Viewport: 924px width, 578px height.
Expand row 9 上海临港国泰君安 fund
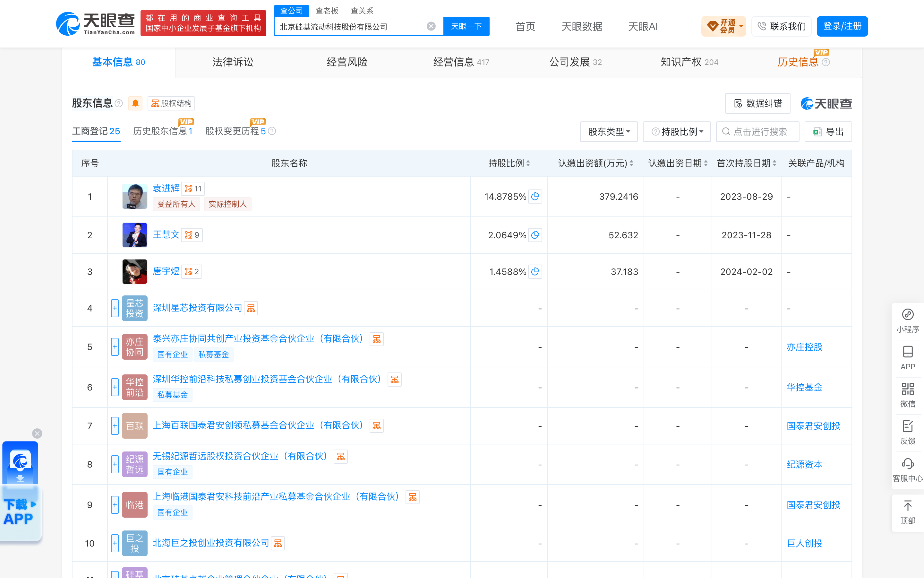(115, 504)
